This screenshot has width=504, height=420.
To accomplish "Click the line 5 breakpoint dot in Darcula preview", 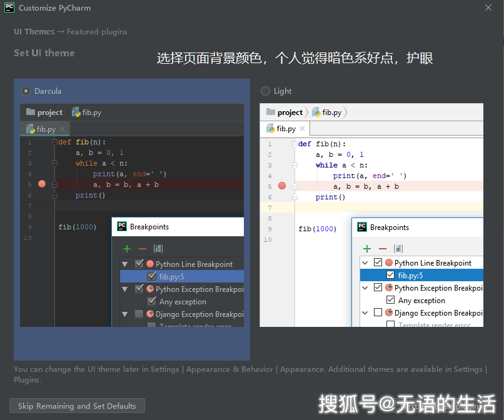I will (x=42, y=184).
